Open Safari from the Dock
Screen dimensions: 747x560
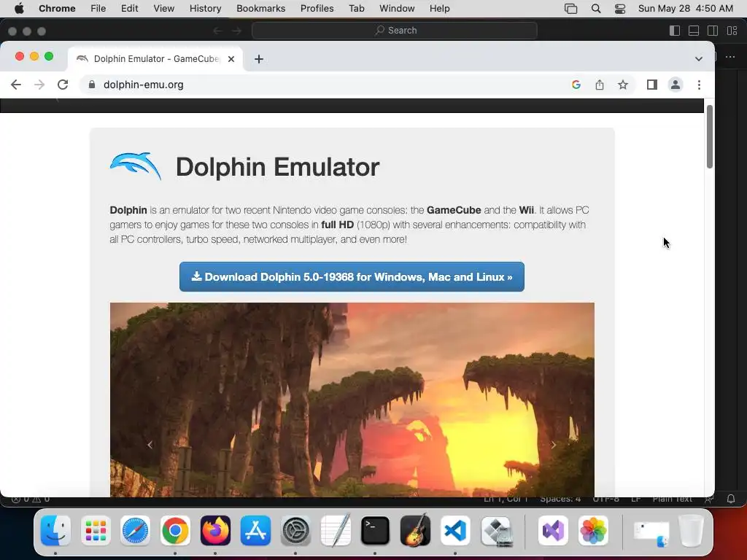click(135, 531)
